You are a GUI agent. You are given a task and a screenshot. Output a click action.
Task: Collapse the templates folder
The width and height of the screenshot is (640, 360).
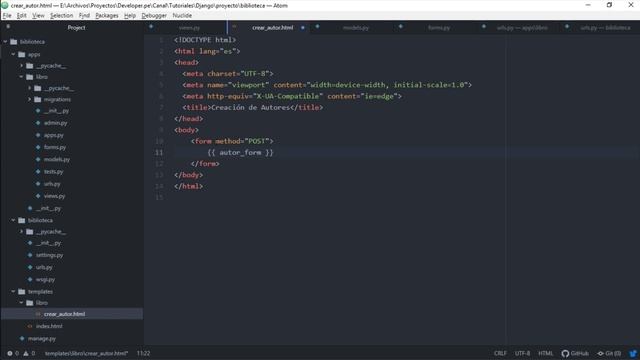(13, 291)
